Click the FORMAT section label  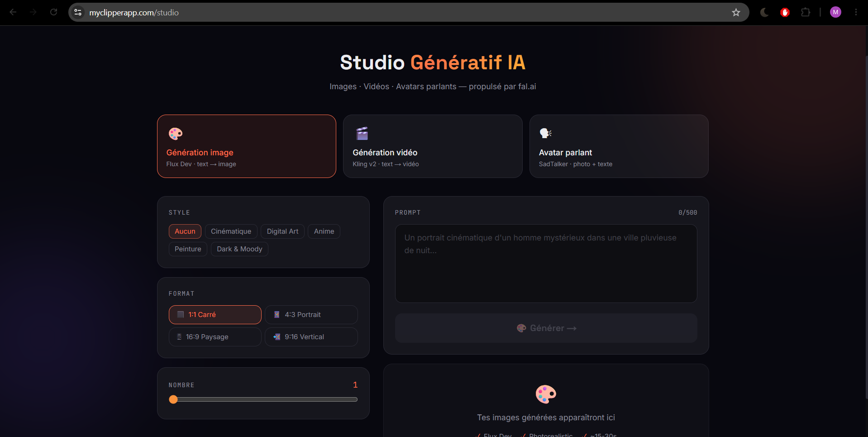pos(181,293)
